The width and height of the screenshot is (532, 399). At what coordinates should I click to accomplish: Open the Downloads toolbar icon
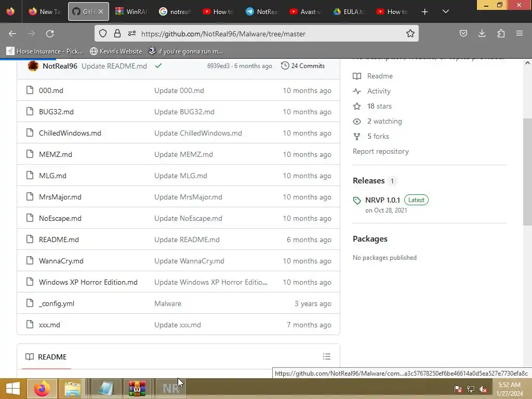tap(482, 33)
